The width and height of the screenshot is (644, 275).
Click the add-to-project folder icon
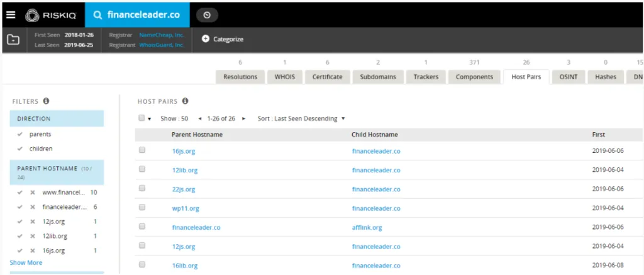pos(14,40)
